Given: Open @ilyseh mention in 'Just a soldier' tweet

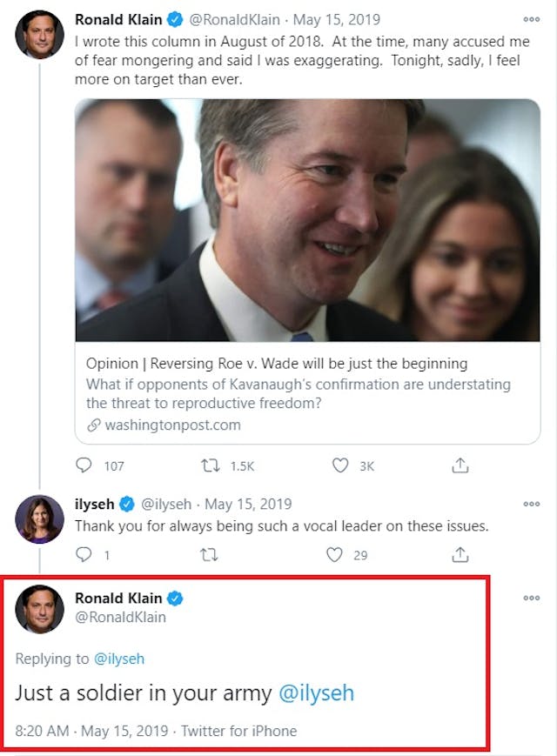Looking at the screenshot, I should pos(316,693).
